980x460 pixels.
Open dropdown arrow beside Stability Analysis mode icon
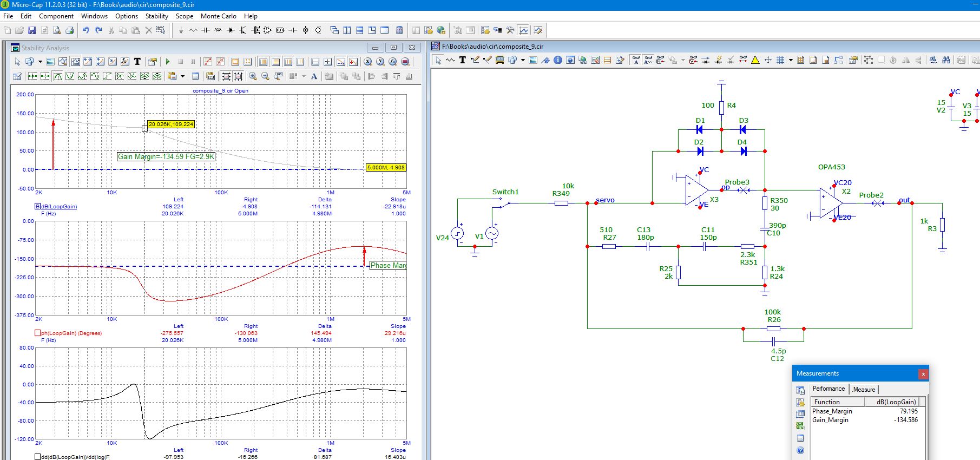[40, 62]
